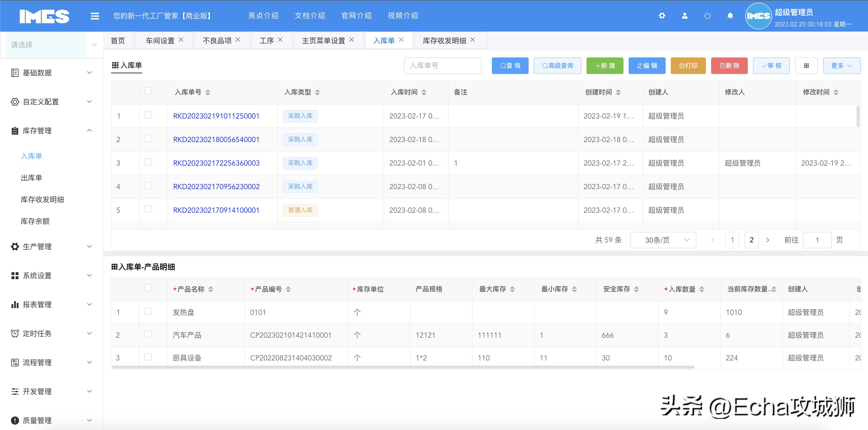Screen dimensions: 868x430
Task: Check the checkbox for row RKD202302172256360003
Action: (148, 163)
